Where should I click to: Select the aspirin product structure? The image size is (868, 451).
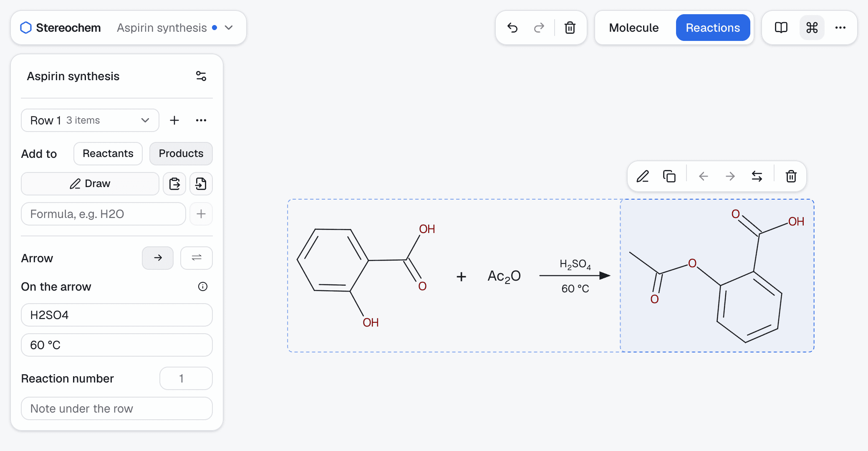[x=717, y=276]
